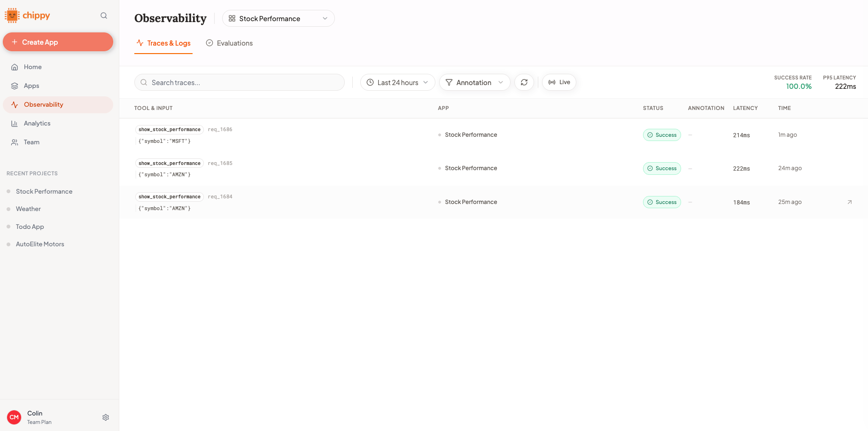Click {"symbol":"MSFT"} input text
The image size is (868, 431).
(x=164, y=141)
